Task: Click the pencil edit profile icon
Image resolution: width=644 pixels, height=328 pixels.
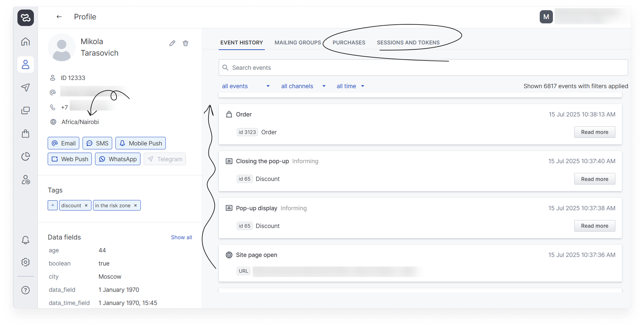Action: 172,43
